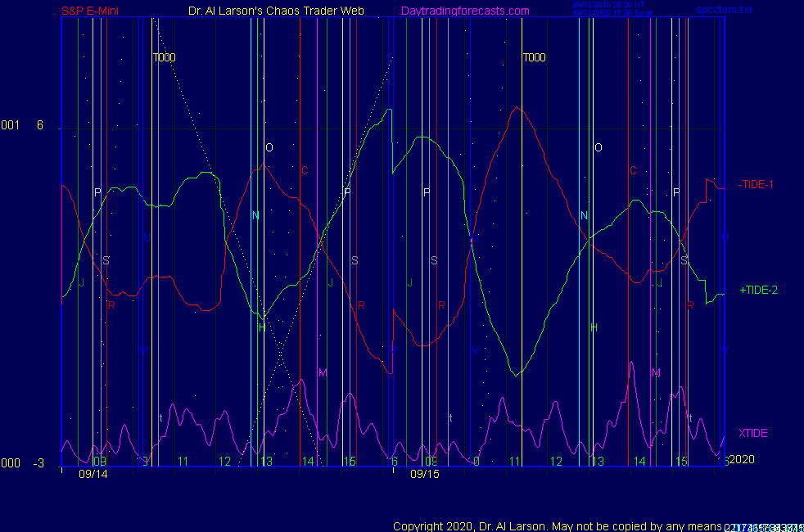This screenshot has width=804, height=532.
Task: Click the "09/15" date label
Action: 425,474
